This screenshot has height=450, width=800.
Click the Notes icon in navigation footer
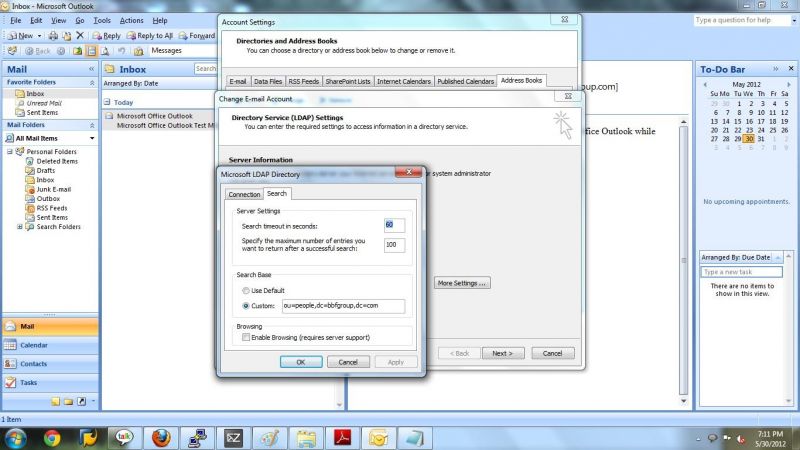(55, 402)
